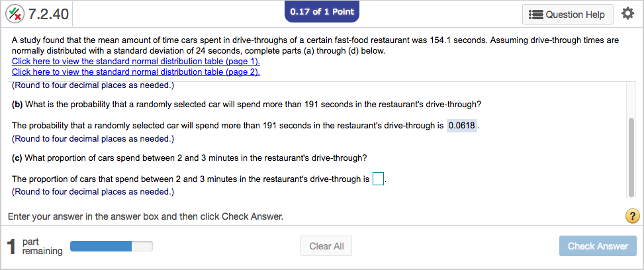This screenshot has width=644, height=270.
Task: Open standard normal distribution table page 1
Action: pos(136,62)
